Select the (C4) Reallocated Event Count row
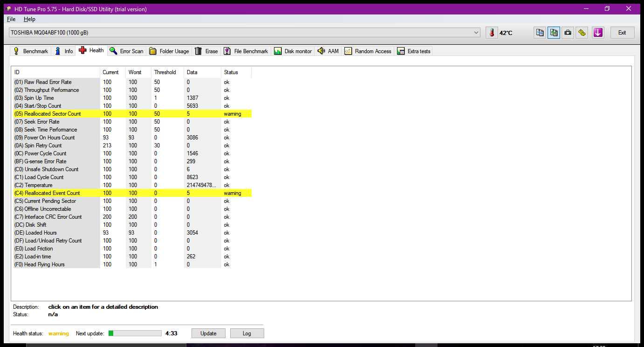 click(131, 193)
